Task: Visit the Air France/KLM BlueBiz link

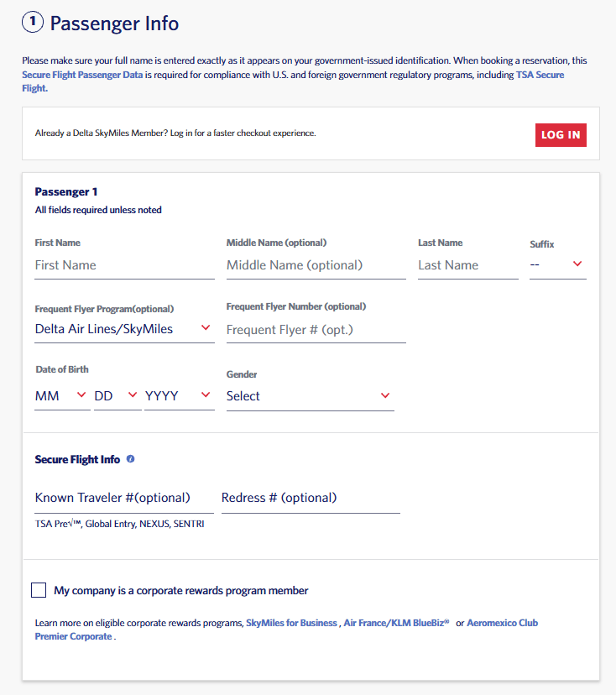Action: pyautogui.click(x=396, y=623)
